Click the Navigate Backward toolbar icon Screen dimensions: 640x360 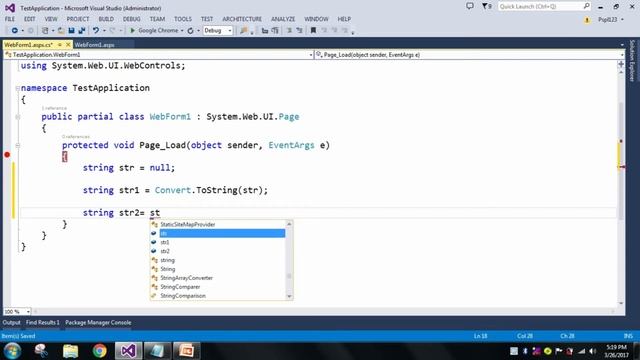click(x=14, y=31)
